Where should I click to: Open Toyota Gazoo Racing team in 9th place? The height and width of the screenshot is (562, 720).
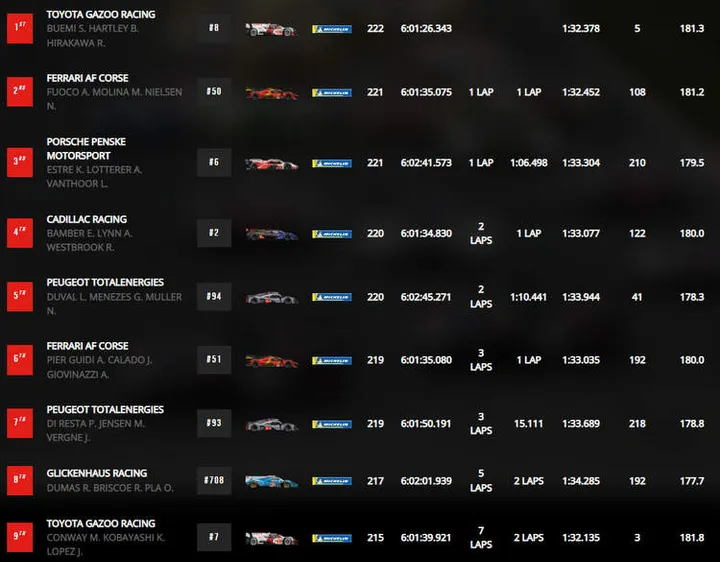[x=101, y=523]
